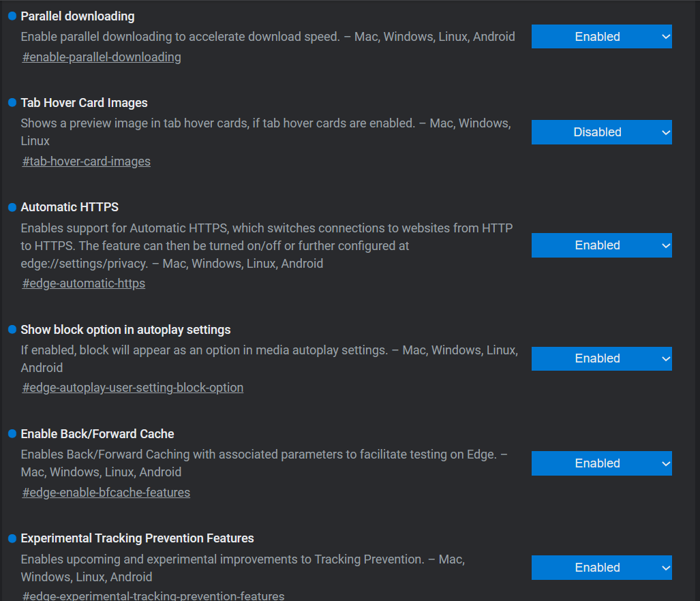Select the Enable Back/Forward Cache title

point(97,433)
